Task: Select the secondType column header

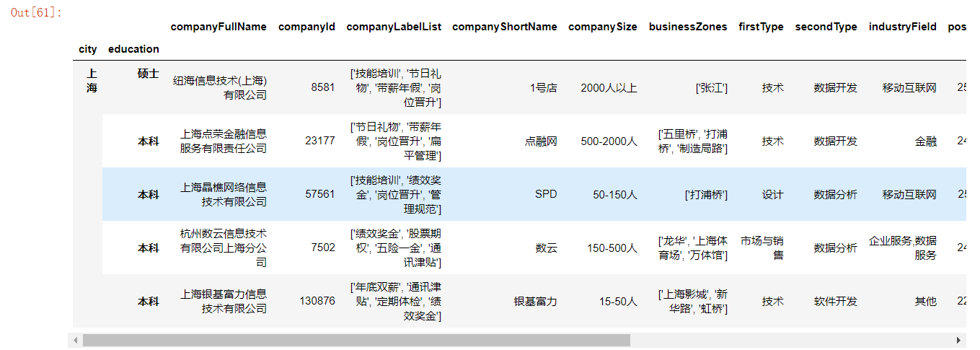Action: tap(826, 27)
